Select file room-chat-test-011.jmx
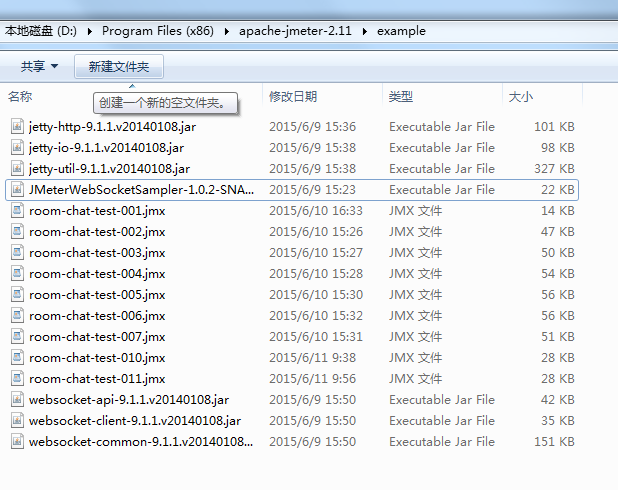The image size is (618, 490). click(x=97, y=379)
